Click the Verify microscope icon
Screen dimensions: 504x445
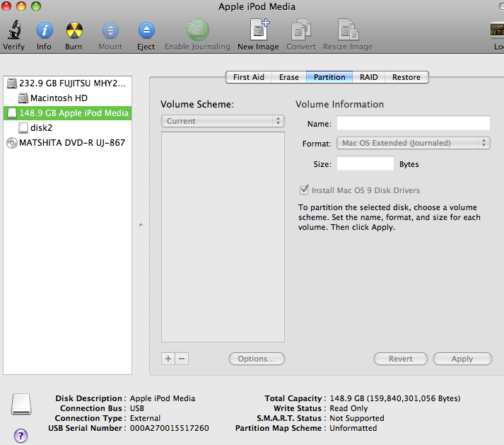14,30
